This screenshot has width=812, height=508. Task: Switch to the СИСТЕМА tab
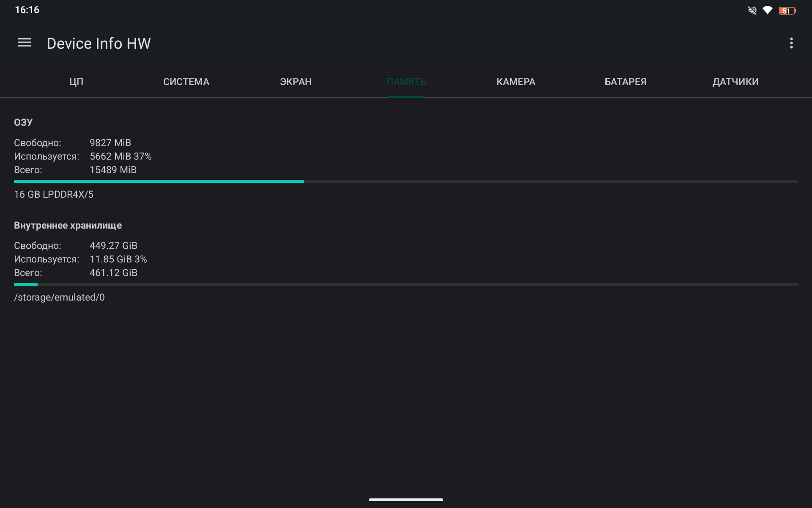(186, 82)
